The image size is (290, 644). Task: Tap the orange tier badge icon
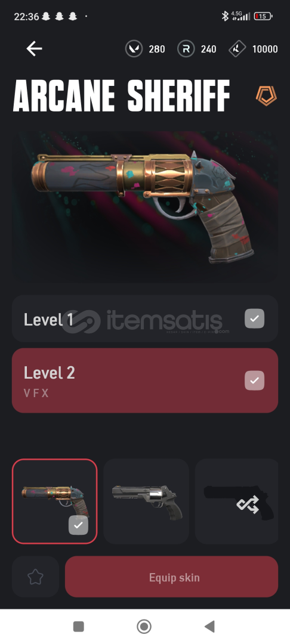tap(266, 95)
